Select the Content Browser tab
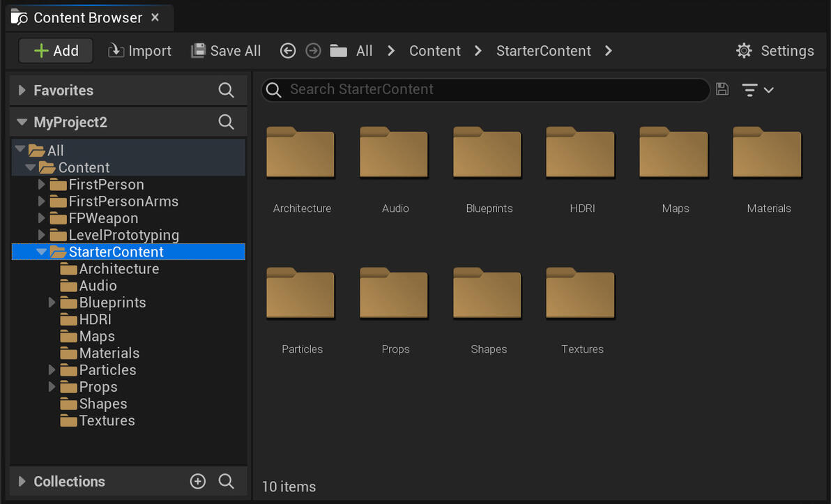 pos(88,17)
